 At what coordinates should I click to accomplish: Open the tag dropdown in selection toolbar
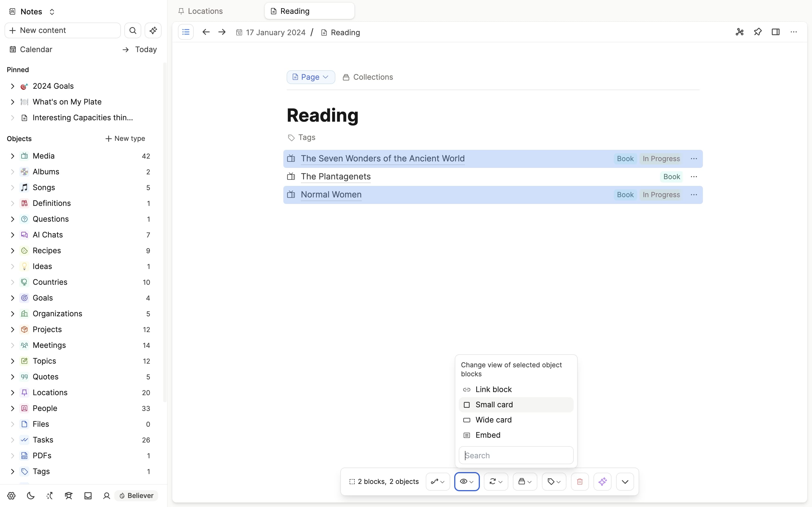tap(554, 482)
